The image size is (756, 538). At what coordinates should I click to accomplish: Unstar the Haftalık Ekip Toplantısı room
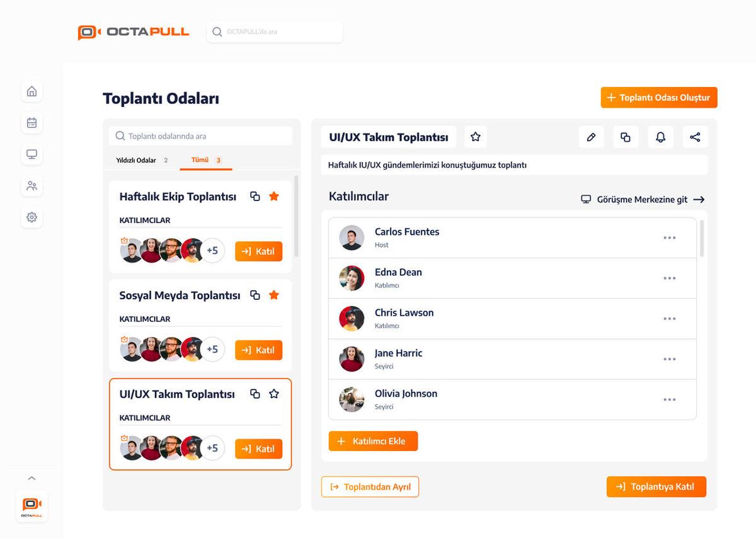pyautogui.click(x=273, y=196)
